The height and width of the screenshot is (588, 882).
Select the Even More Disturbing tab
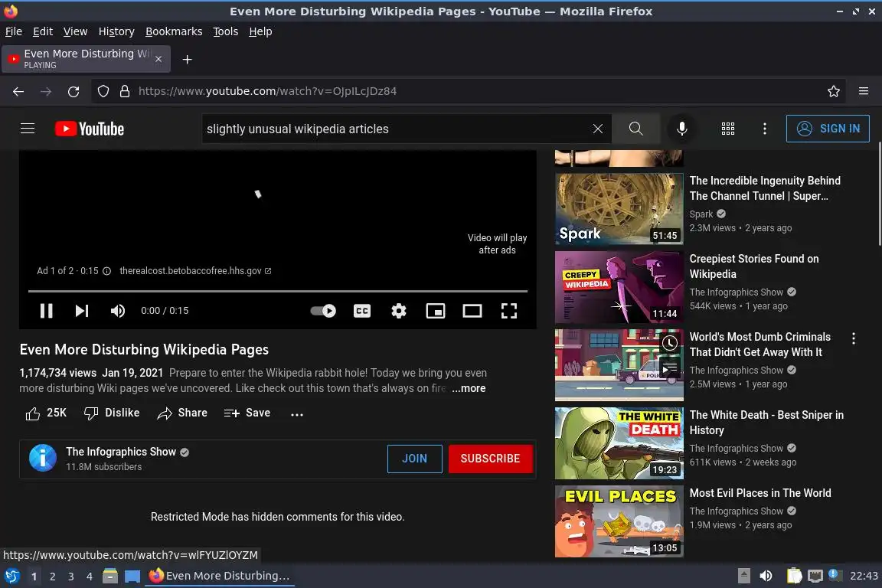click(86, 59)
